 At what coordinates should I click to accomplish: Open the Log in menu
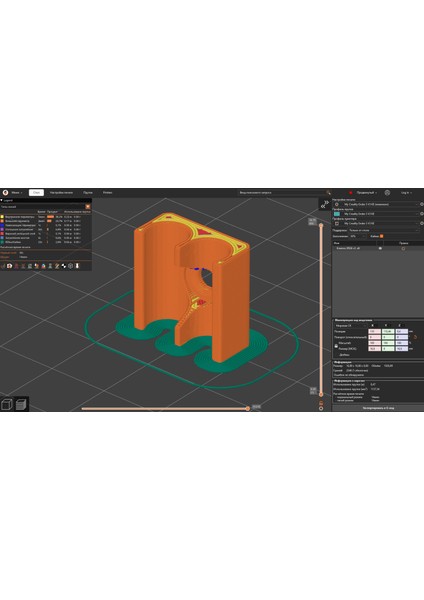(406, 192)
